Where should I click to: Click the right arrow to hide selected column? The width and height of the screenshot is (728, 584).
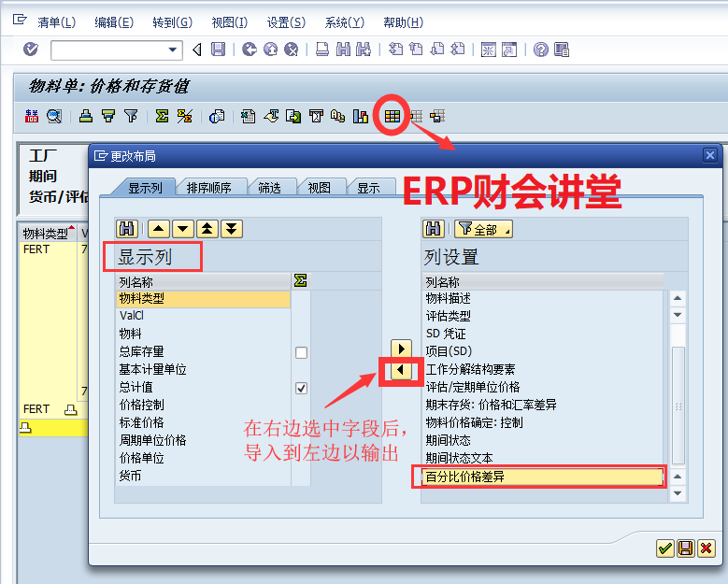pyautogui.click(x=400, y=349)
